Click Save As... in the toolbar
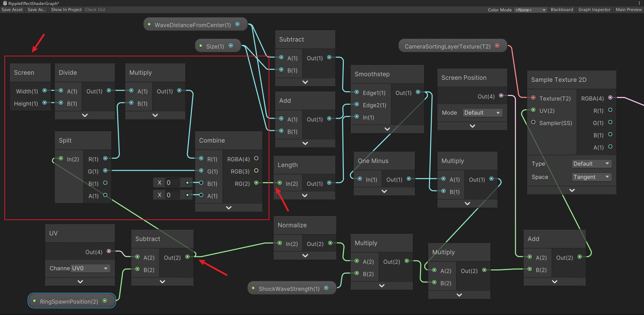 tap(37, 10)
